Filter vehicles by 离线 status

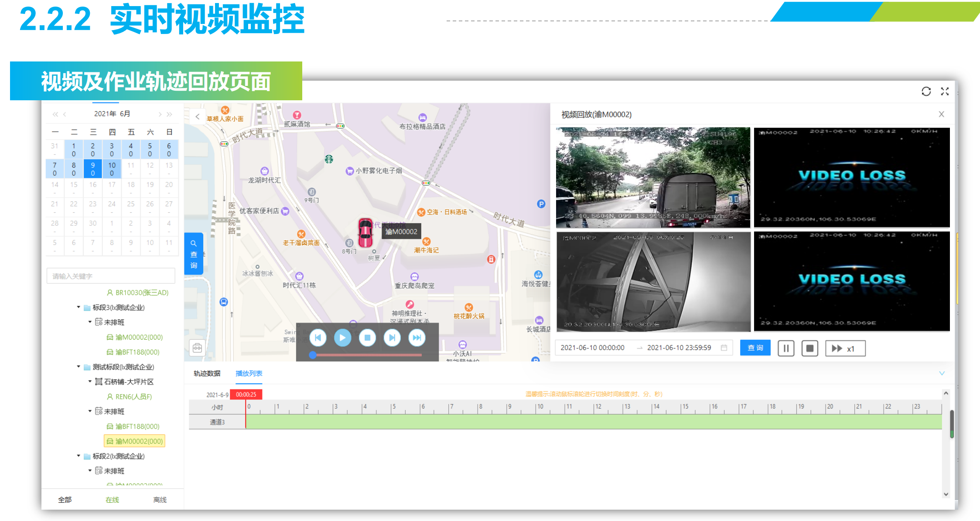click(160, 500)
